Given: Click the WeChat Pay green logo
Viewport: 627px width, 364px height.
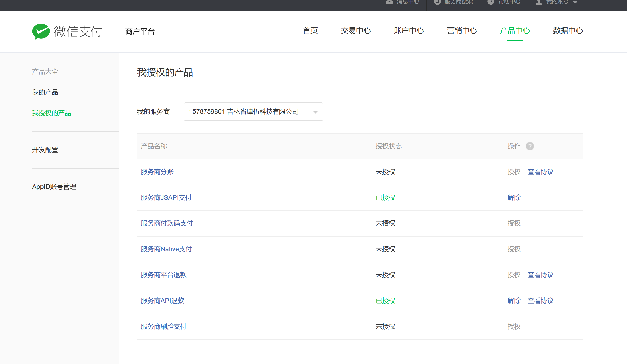Looking at the screenshot, I should pyautogui.click(x=41, y=31).
